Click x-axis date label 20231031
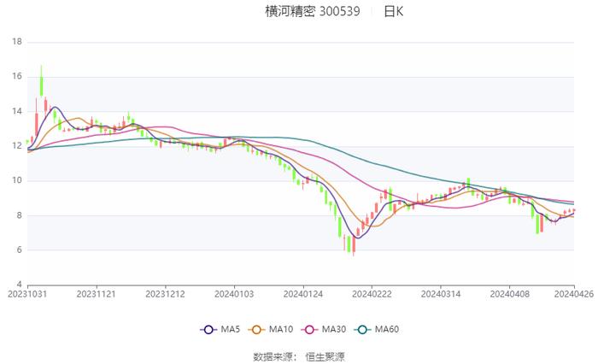This screenshot has height=364, width=598. tap(27, 294)
